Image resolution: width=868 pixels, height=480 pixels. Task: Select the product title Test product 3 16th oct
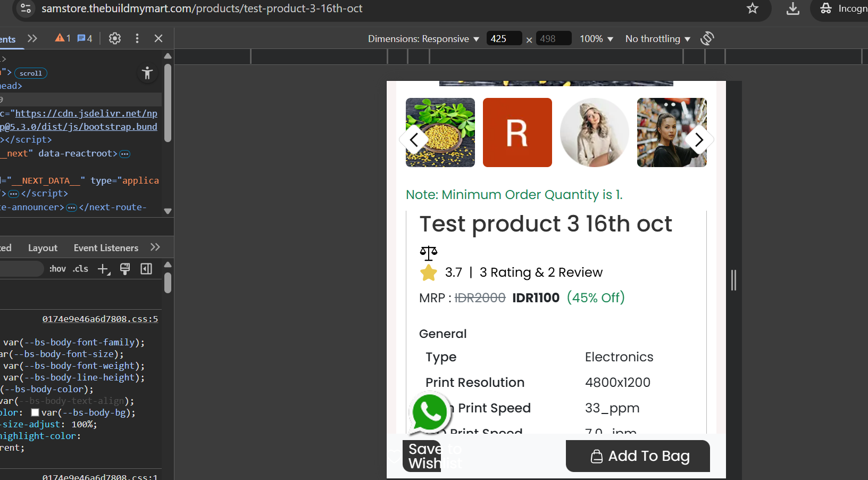click(546, 224)
